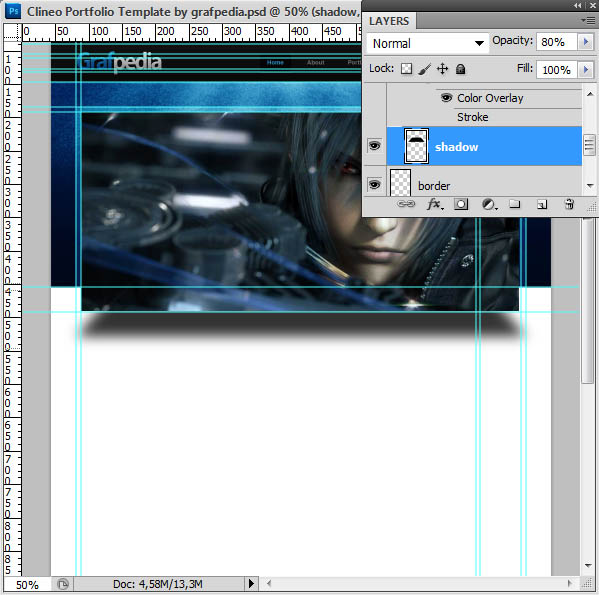This screenshot has width=599, height=595.
Task: Hide the border layer
Action: click(x=374, y=185)
